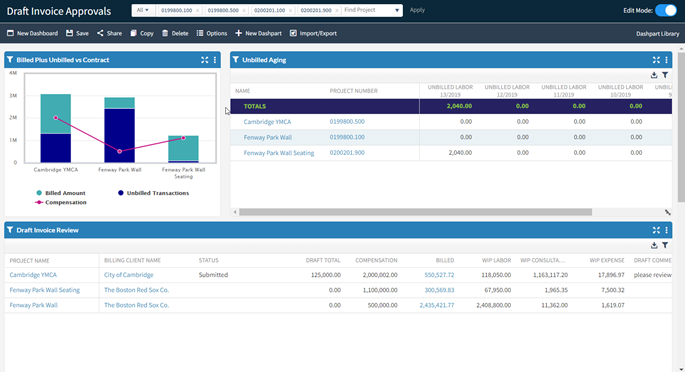Sort by NAME column header
Image resolution: width=685 pixels, height=372 pixels.
pos(242,91)
